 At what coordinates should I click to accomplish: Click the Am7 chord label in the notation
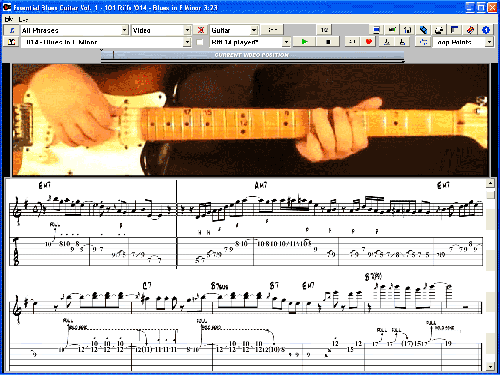(x=261, y=185)
